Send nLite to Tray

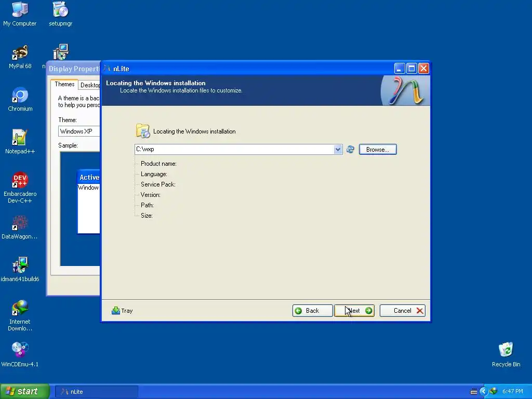point(122,311)
